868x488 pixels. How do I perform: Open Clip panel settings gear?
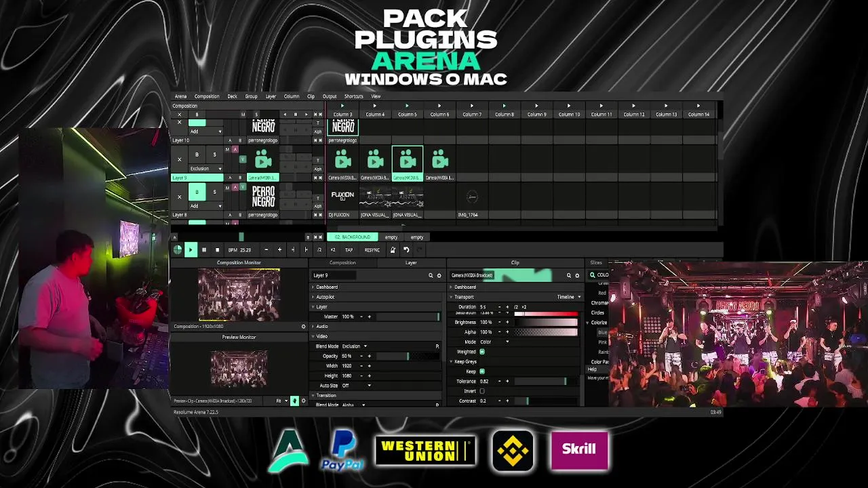click(577, 275)
